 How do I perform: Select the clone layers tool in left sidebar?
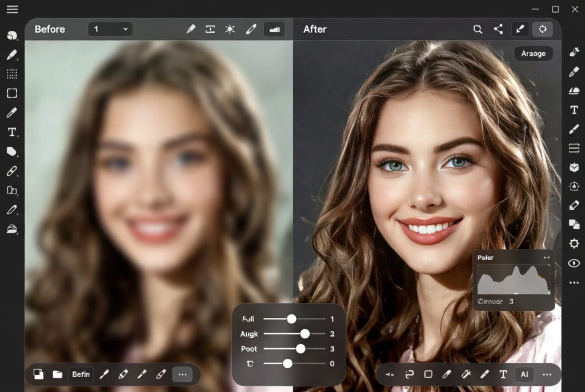point(12,191)
